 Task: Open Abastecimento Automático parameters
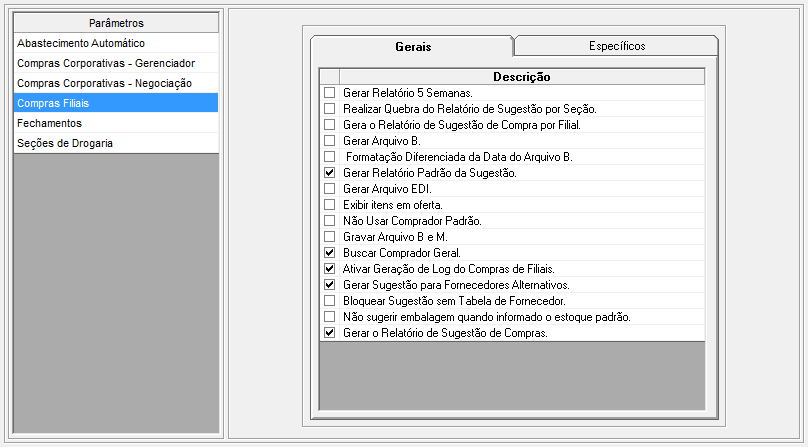pyautogui.click(x=81, y=43)
